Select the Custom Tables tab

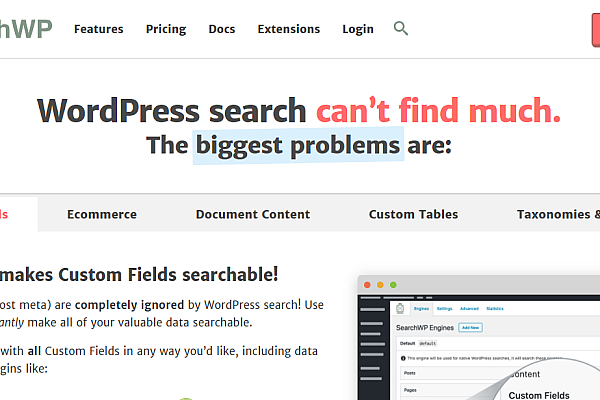pos(413,214)
